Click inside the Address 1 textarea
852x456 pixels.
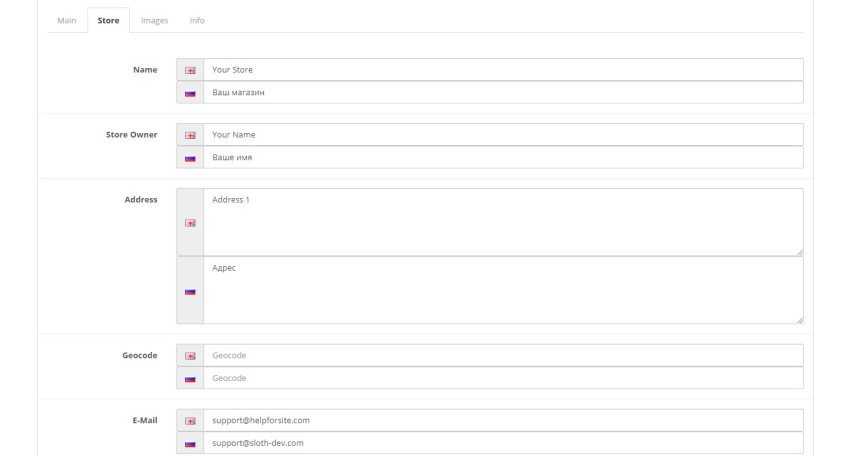(x=503, y=222)
